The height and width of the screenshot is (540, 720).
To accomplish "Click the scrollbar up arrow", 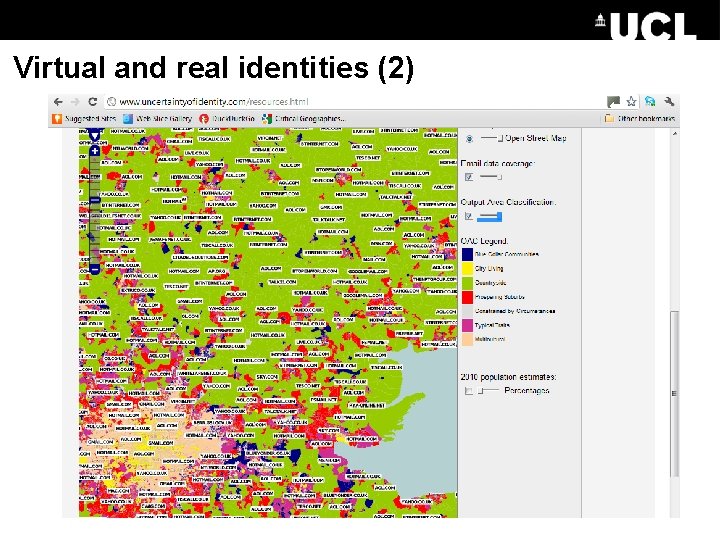I will [x=675, y=134].
